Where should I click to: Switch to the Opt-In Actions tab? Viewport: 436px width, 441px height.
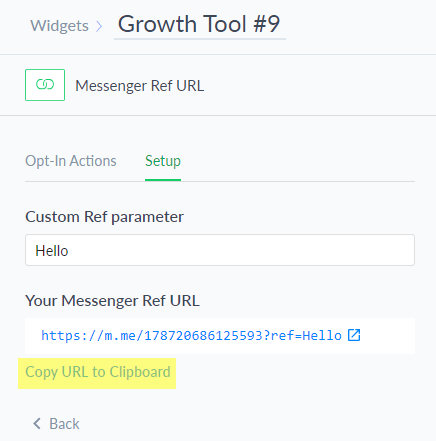tap(71, 161)
